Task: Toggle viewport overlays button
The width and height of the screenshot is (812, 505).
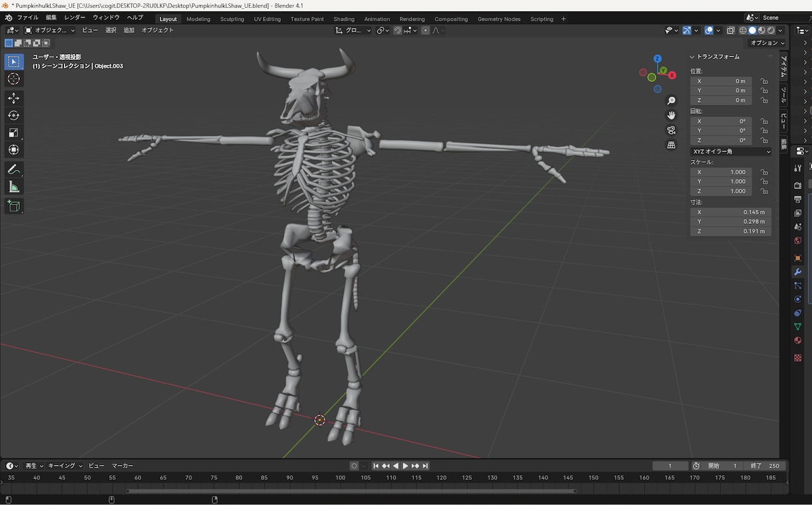Action: pyautogui.click(x=709, y=31)
